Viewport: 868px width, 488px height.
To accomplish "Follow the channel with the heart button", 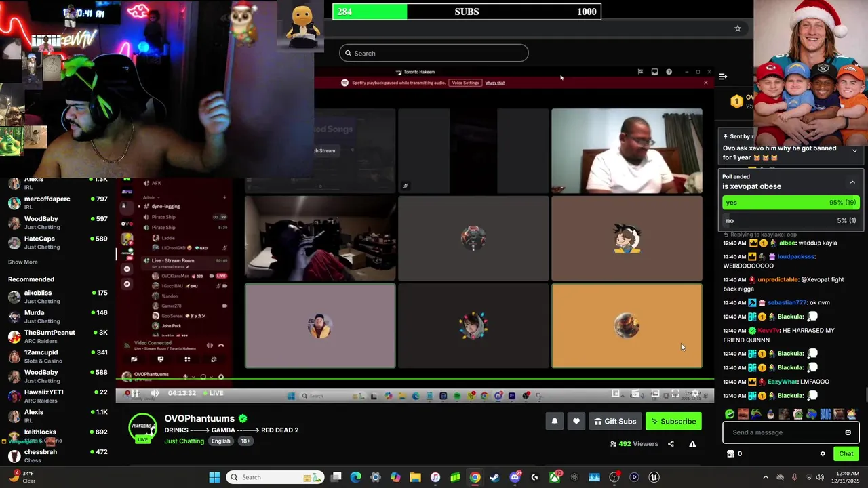I will (x=576, y=422).
